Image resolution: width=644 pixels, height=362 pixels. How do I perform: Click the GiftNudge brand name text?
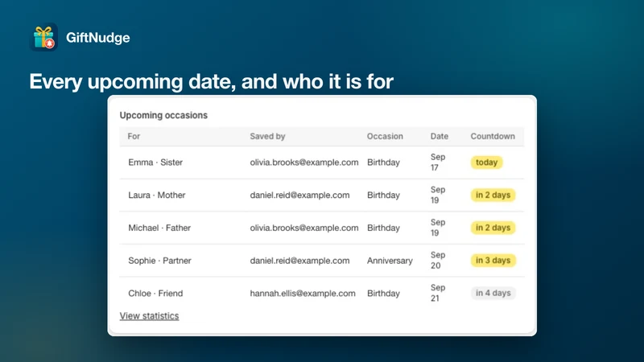click(97, 38)
